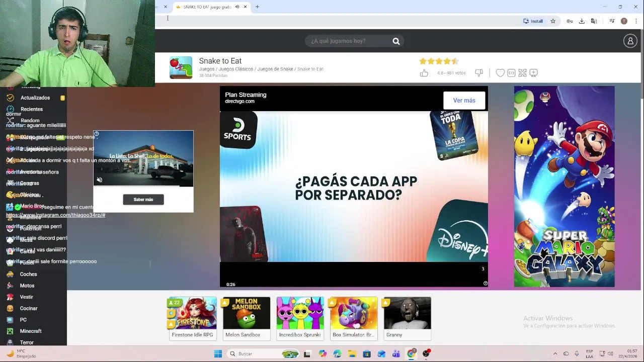Open the password manager key icon
The width and height of the screenshot is (644, 362).
570,21
